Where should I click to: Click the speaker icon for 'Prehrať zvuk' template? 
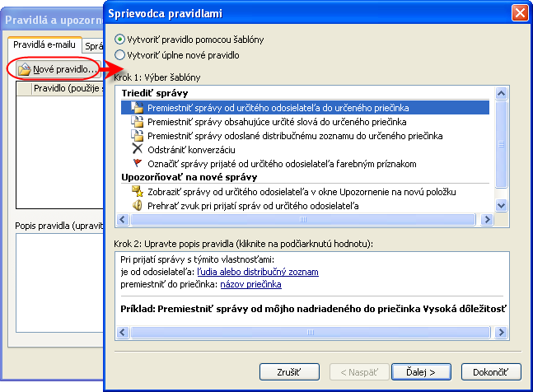137,205
